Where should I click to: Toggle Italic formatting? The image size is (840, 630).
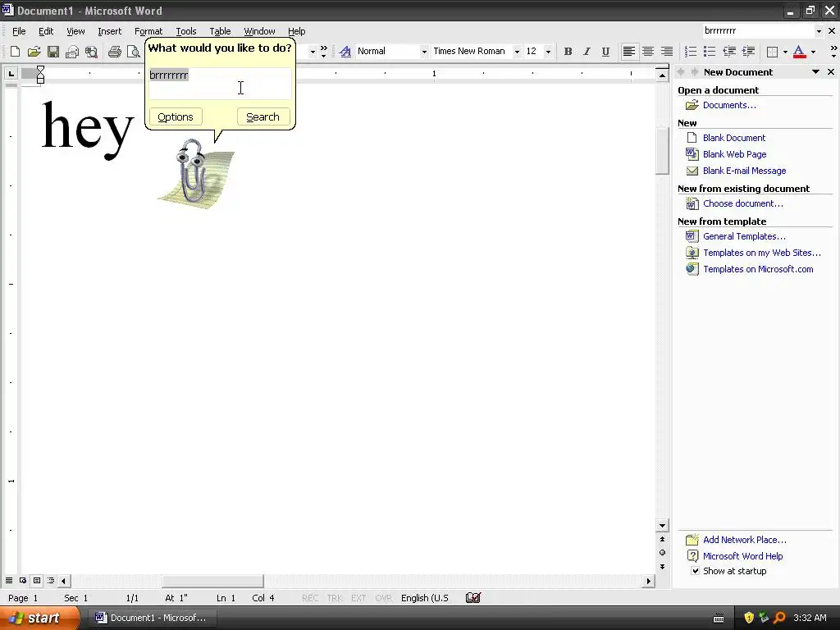(587, 52)
